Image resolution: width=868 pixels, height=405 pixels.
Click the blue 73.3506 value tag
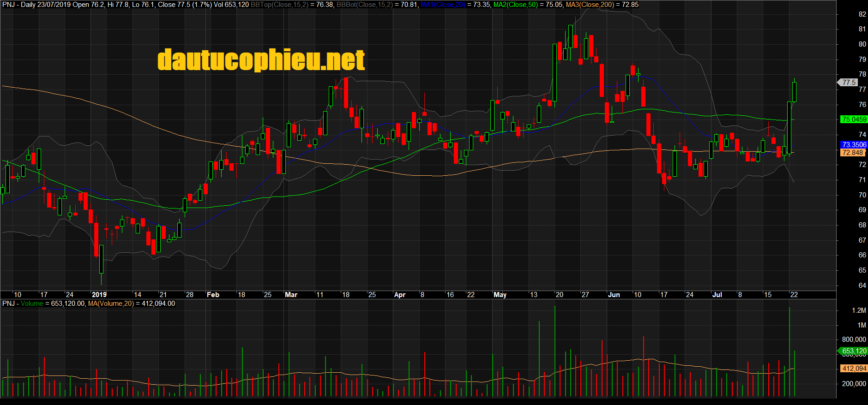854,145
